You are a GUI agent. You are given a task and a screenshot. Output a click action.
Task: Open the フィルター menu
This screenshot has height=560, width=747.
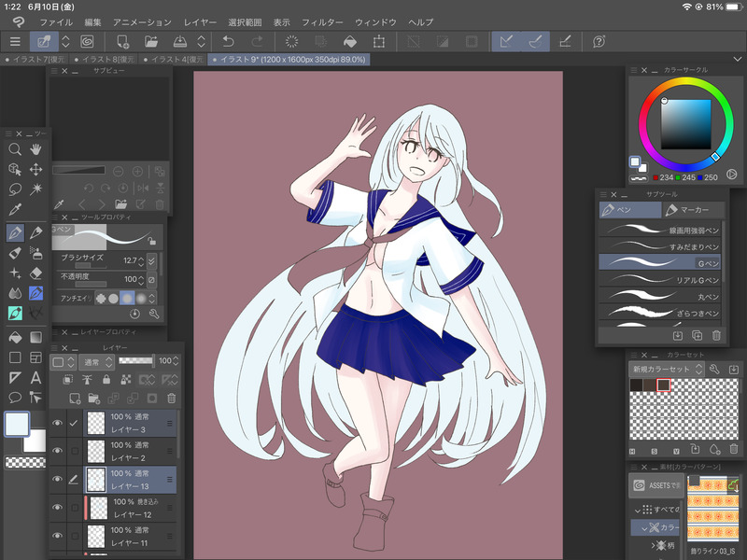pos(322,22)
